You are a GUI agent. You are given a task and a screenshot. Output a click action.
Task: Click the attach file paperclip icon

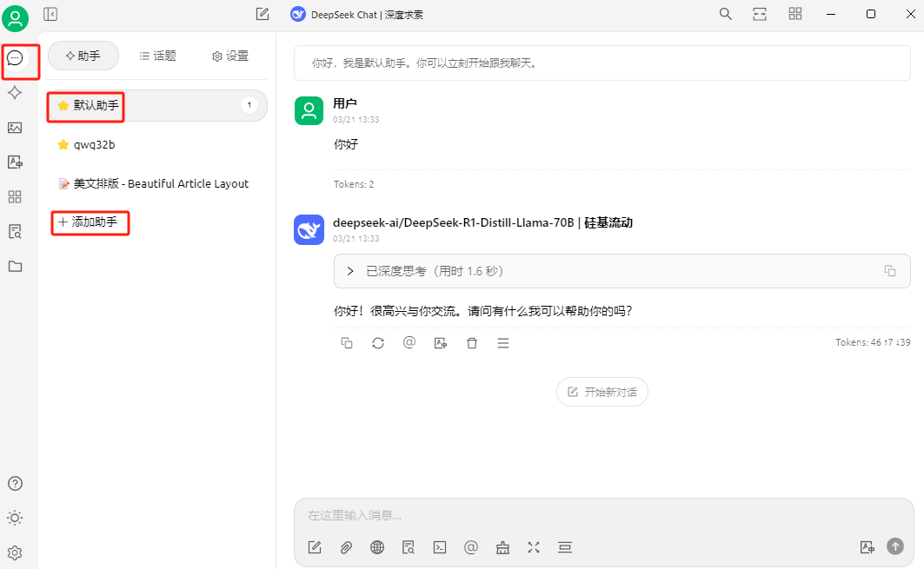(346, 547)
